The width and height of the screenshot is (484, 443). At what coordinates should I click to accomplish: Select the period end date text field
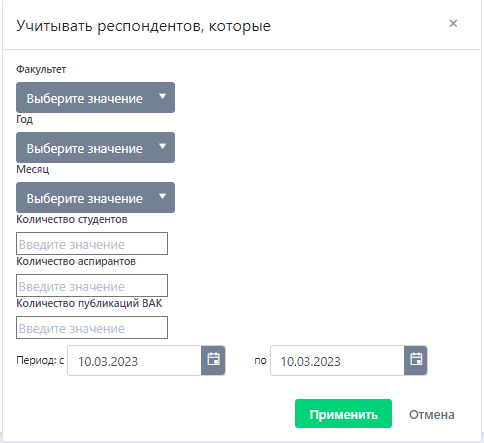click(x=337, y=360)
